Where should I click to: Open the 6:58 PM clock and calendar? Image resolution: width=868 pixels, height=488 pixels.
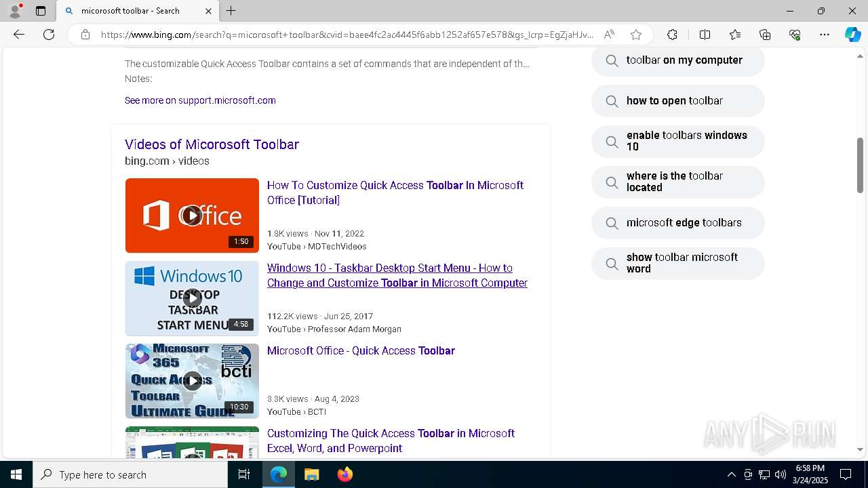(x=811, y=474)
